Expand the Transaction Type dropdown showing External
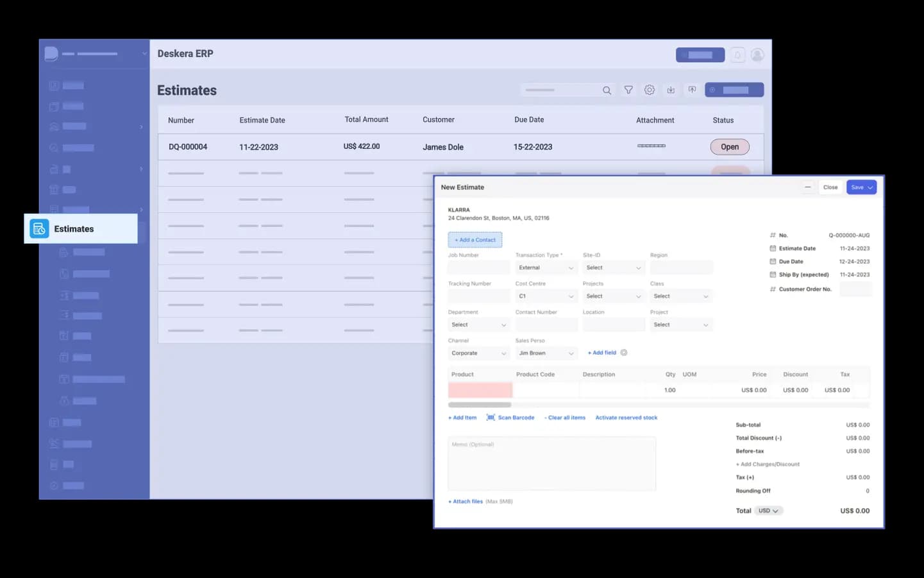924x578 pixels. (545, 268)
